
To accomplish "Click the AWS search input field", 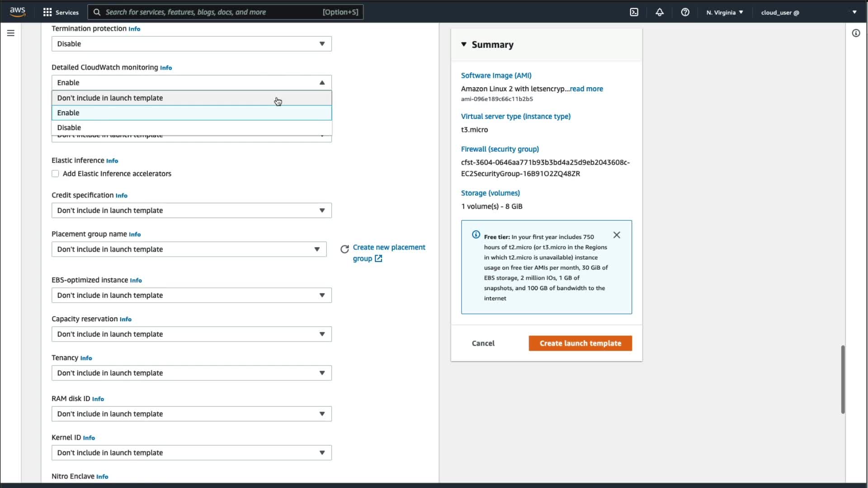I will tap(212, 12).
